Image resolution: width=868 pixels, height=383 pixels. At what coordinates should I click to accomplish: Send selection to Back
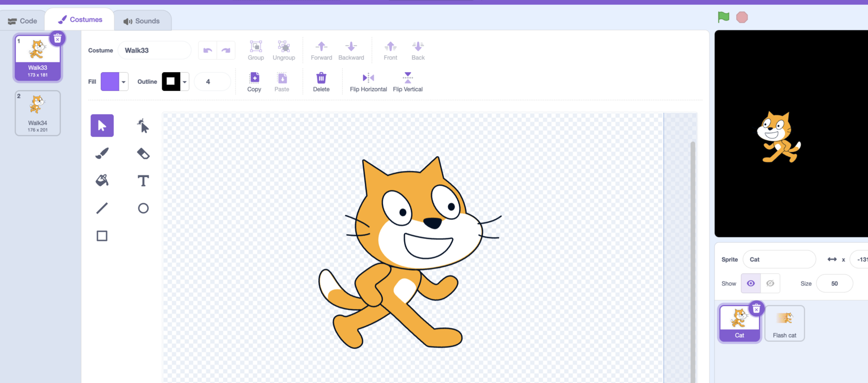(x=418, y=51)
